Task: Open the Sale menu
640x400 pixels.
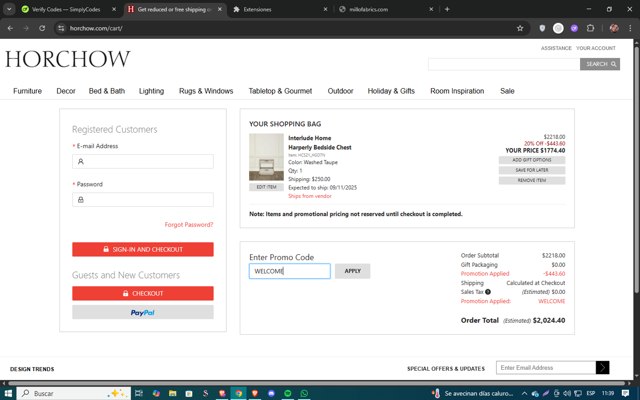Action: click(507, 91)
